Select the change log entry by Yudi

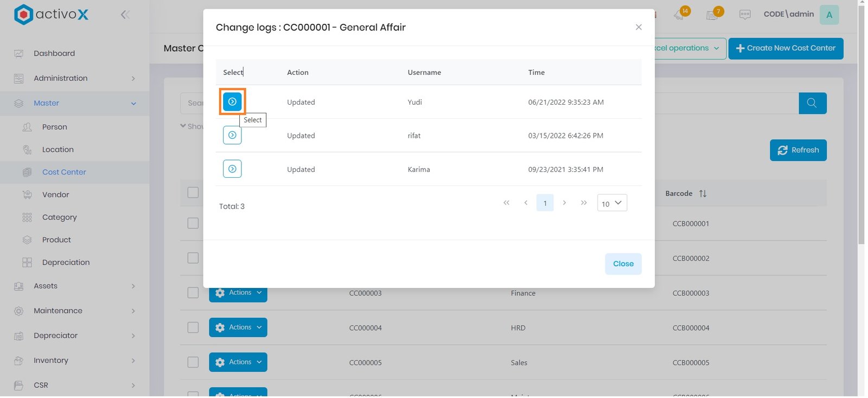[x=232, y=102]
